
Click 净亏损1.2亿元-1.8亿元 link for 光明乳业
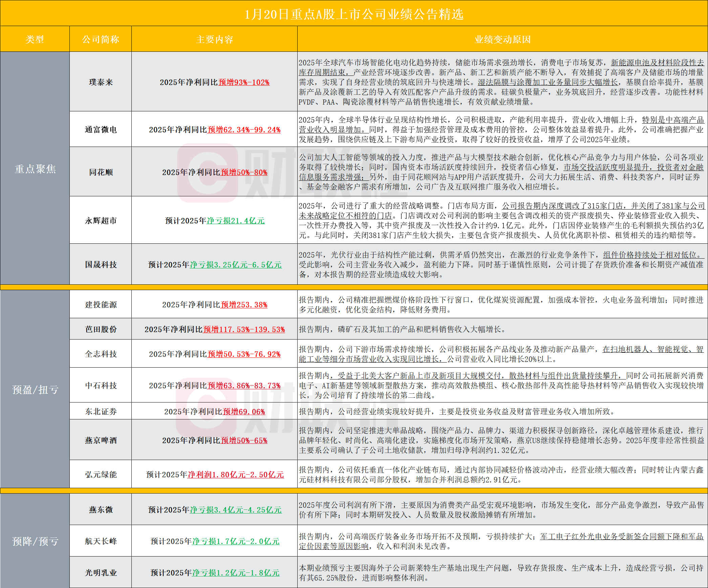236,573
